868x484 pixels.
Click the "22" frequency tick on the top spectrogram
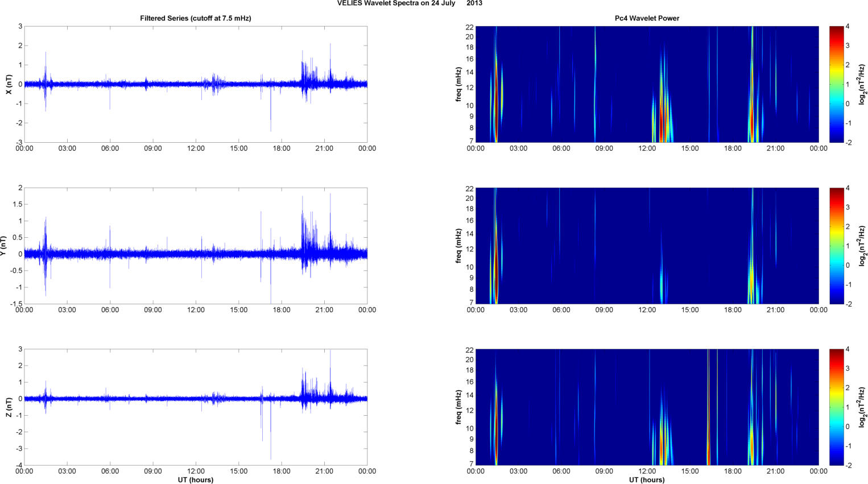(469, 27)
